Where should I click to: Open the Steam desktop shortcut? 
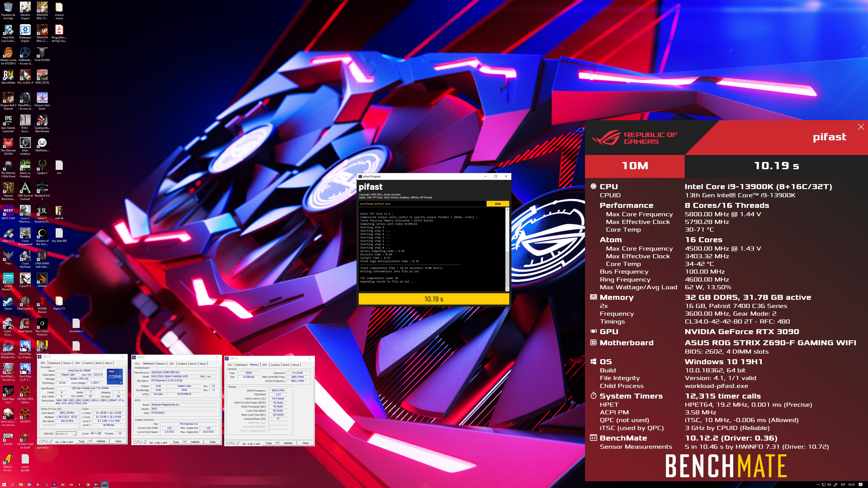coord(8,303)
